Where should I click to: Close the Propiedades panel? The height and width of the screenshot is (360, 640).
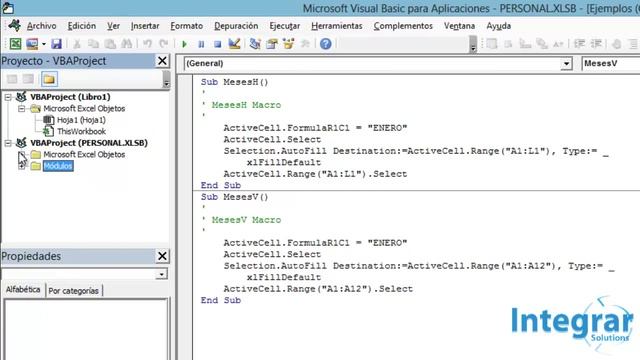(x=162, y=256)
